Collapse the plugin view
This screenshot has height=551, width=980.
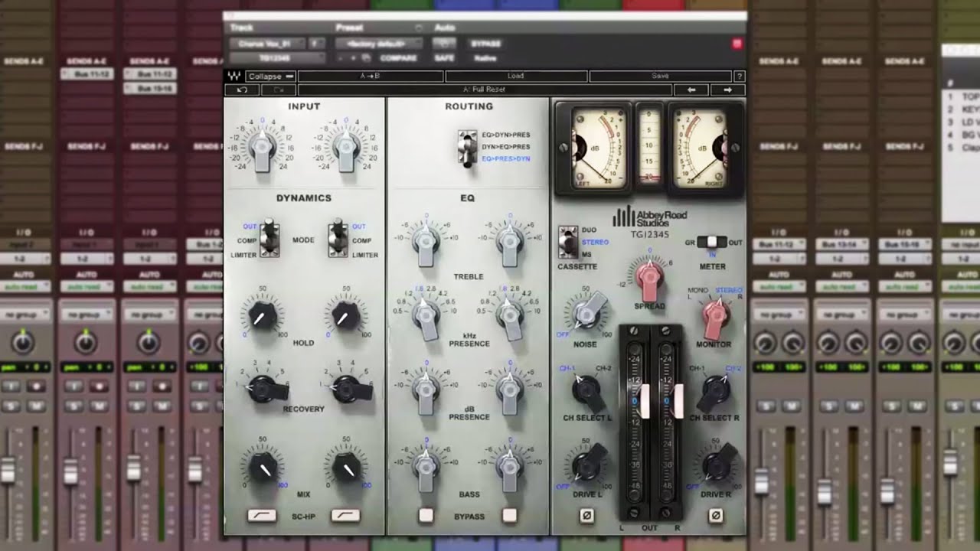pyautogui.click(x=270, y=77)
